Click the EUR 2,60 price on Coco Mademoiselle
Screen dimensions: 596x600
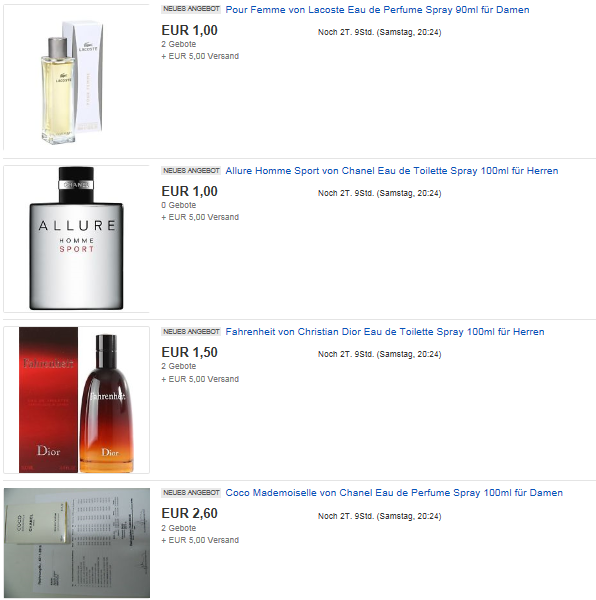189,514
